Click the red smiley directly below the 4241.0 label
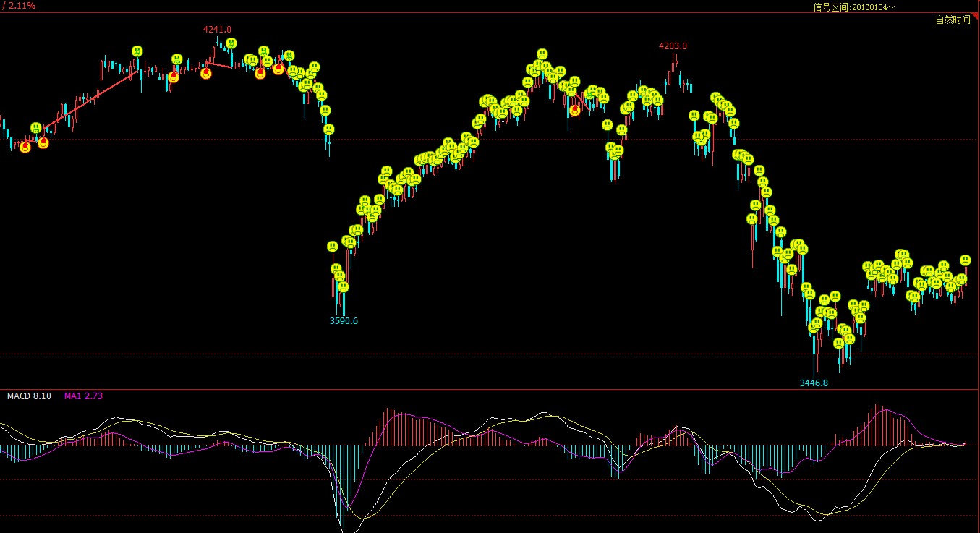The width and height of the screenshot is (980, 533). pos(206,73)
